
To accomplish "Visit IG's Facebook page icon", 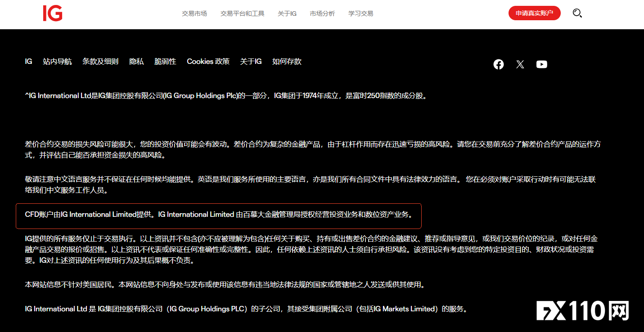I will tap(498, 64).
